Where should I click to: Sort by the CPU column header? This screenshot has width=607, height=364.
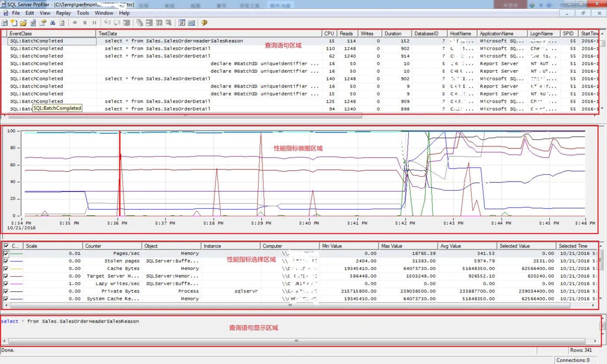(330, 33)
